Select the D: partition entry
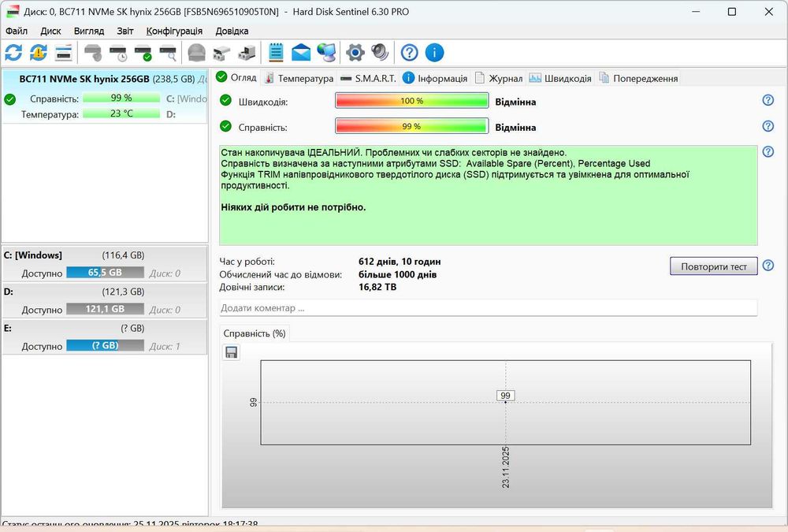Image resolution: width=788 pixels, height=532 pixels. point(105,300)
